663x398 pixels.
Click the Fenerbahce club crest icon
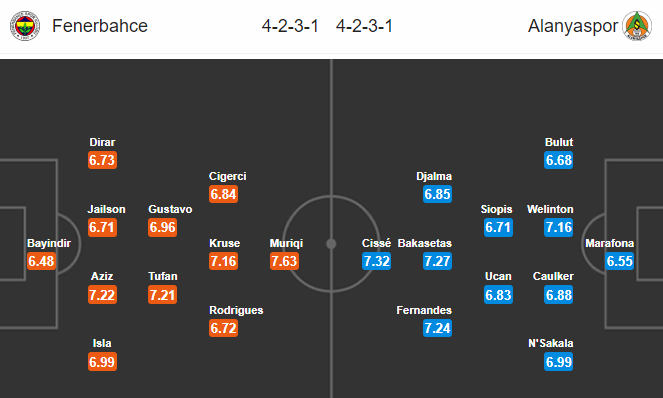pos(25,26)
